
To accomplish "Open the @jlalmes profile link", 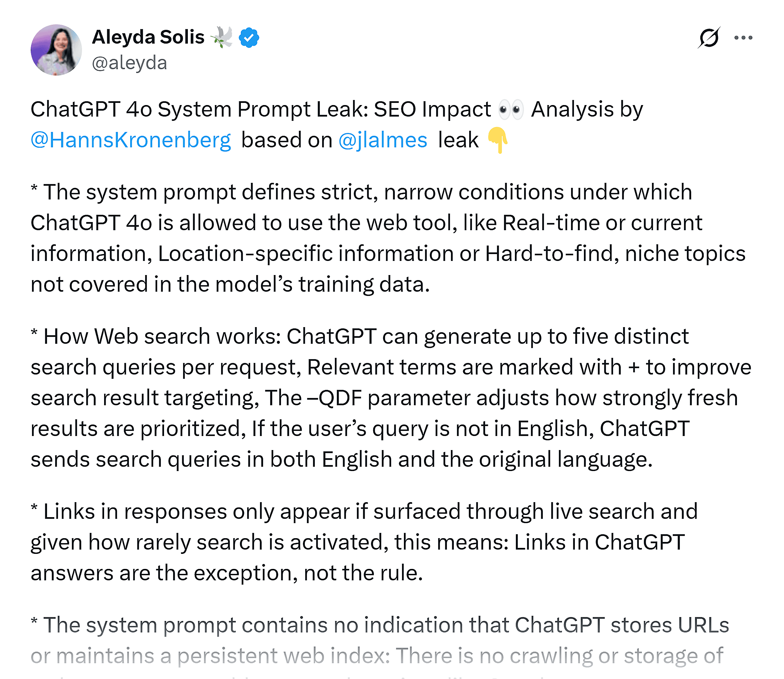I will [x=383, y=140].
